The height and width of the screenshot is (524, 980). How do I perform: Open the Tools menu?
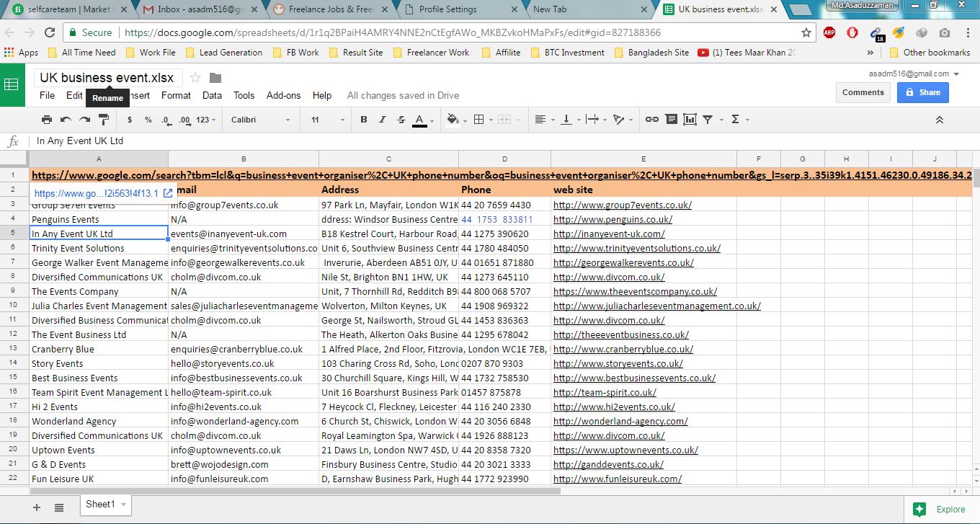(x=244, y=95)
